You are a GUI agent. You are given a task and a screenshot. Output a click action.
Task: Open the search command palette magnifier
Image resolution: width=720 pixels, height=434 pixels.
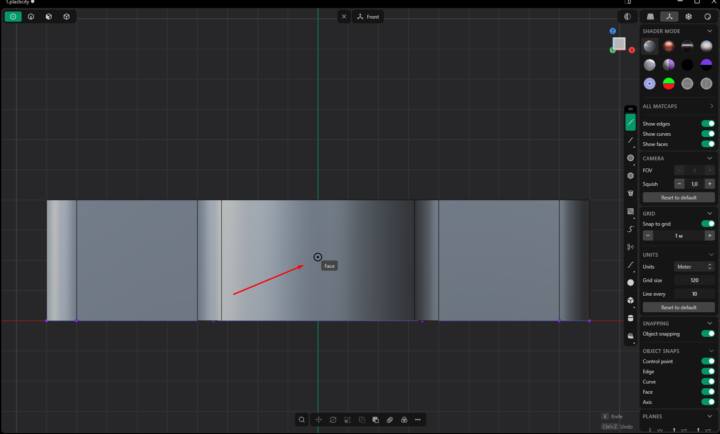pos(302,420)
